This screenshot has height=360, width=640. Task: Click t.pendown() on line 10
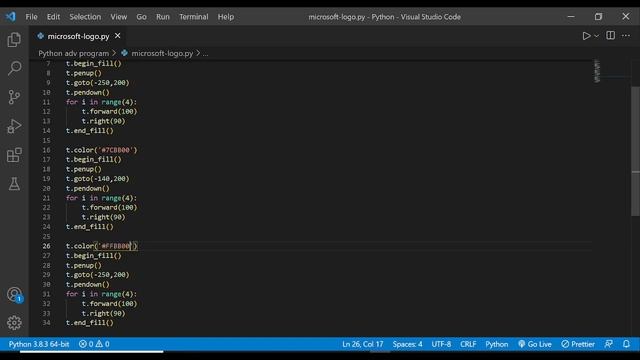coord(88,92)
